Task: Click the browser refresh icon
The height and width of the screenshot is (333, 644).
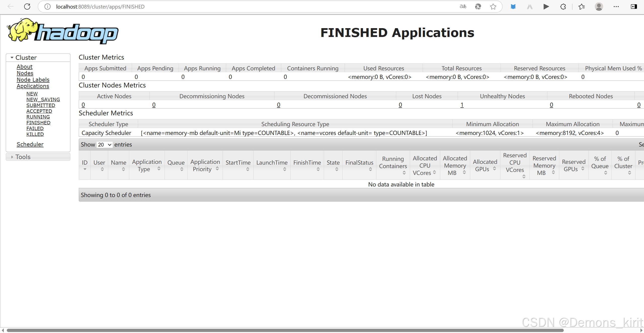Action: (x=27, y=7)
